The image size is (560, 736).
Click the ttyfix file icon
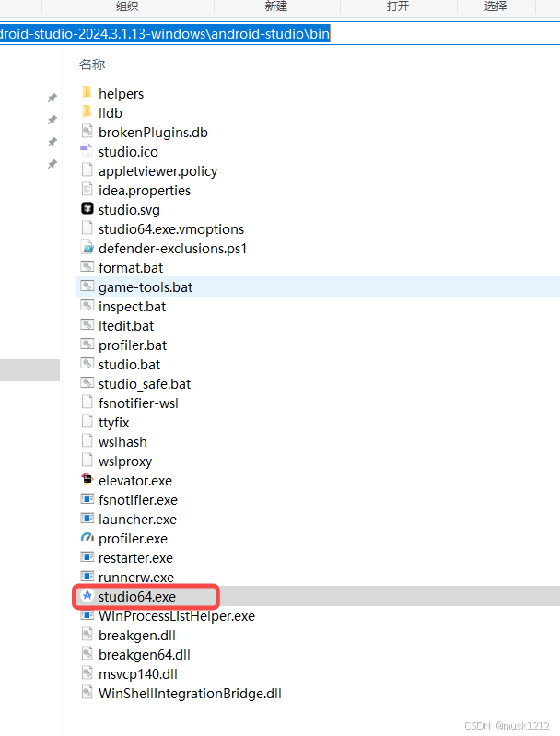click(87, 421)
